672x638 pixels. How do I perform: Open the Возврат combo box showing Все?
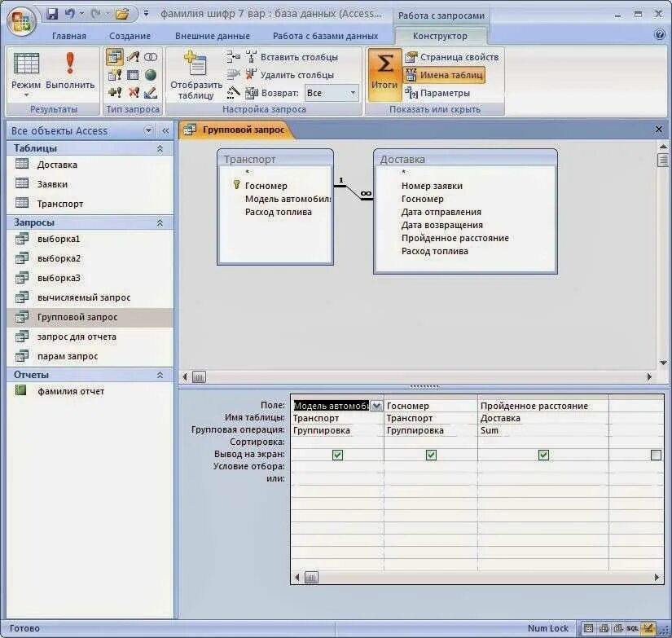pos(332,93)
